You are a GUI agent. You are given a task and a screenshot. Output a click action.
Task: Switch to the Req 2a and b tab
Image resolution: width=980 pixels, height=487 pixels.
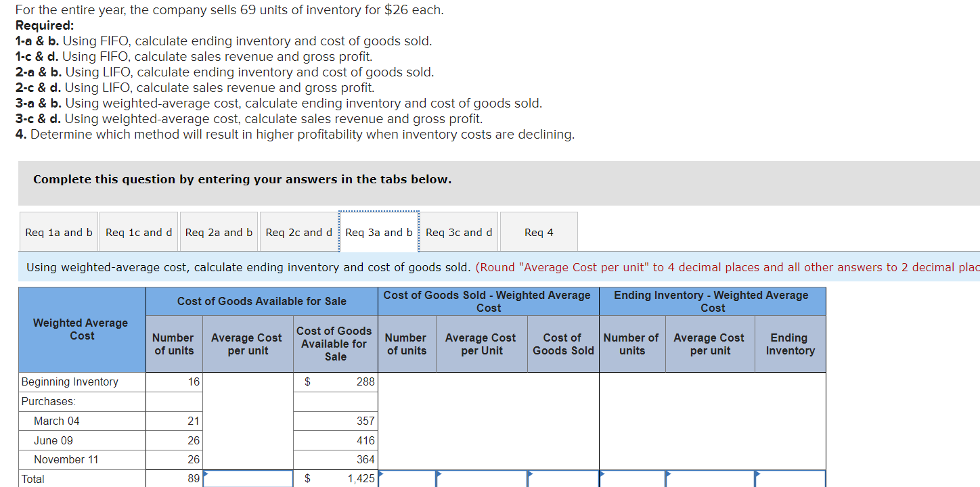click(219, 231)
